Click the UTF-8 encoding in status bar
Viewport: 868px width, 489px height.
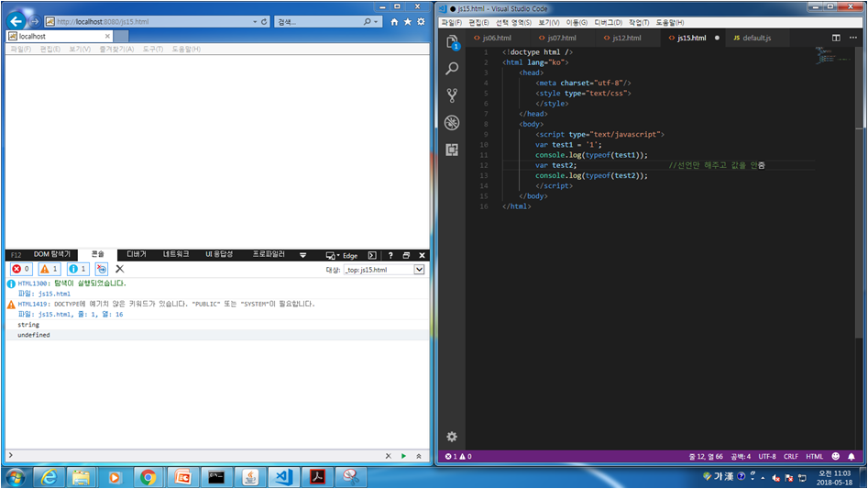766,456
